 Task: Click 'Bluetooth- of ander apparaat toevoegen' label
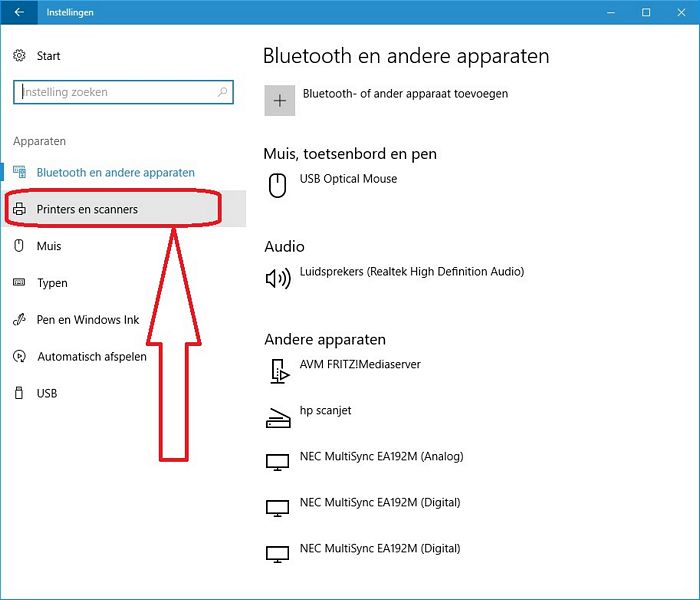pyautogui.click(x=405, y=94)
